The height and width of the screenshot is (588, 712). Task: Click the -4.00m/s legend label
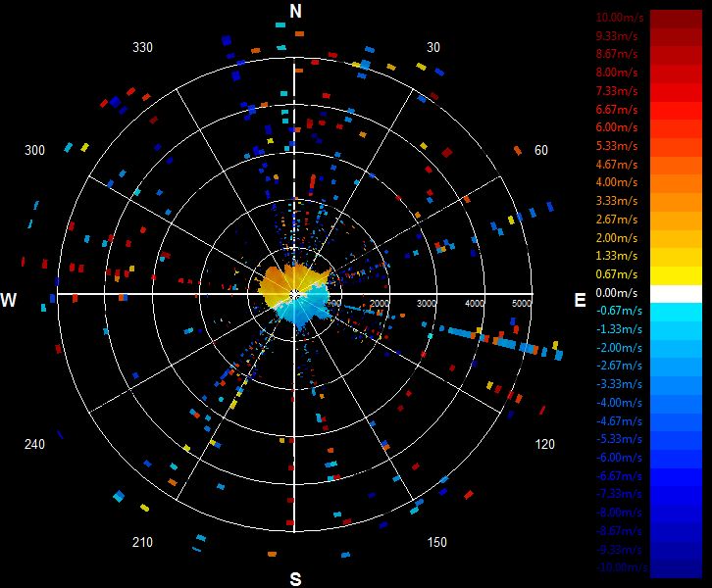point(620,403)
